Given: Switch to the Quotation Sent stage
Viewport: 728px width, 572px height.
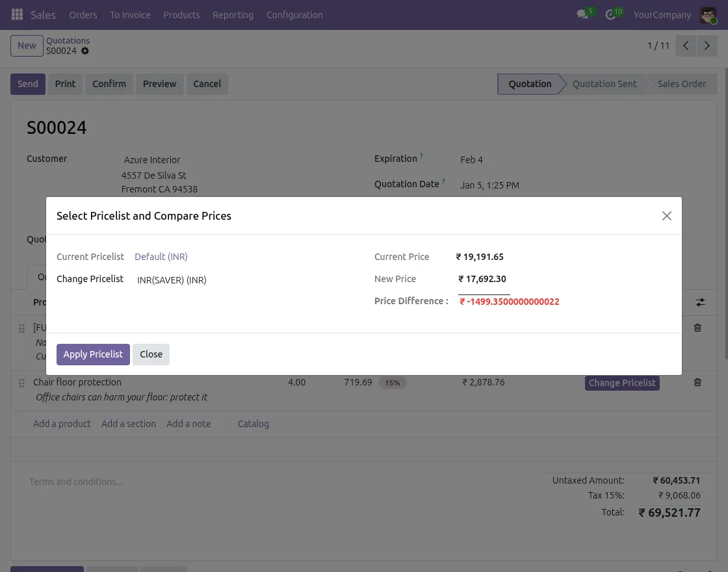Looking at the screenshot, I should pos(604,84).
